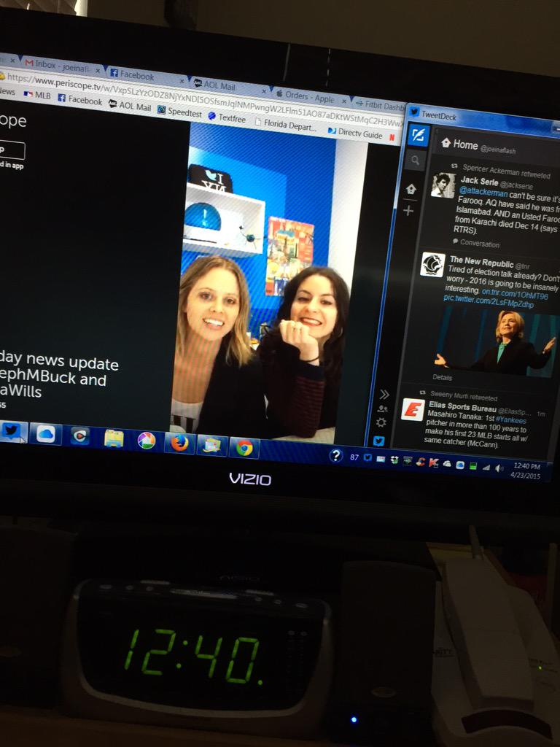
Task: Open the Textfree bookmark
Action: coord(227,117)
